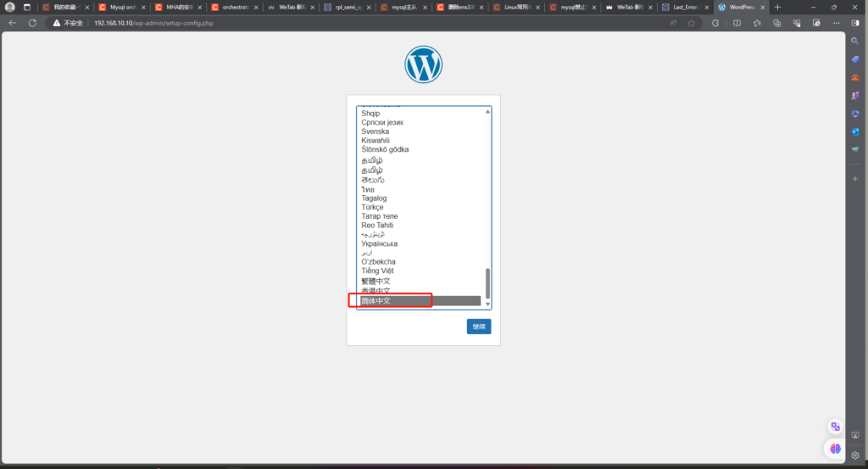Open the browser profile avatar
Image resolution: width=868 pixels, height=469 pixels.
click(9, 7)
